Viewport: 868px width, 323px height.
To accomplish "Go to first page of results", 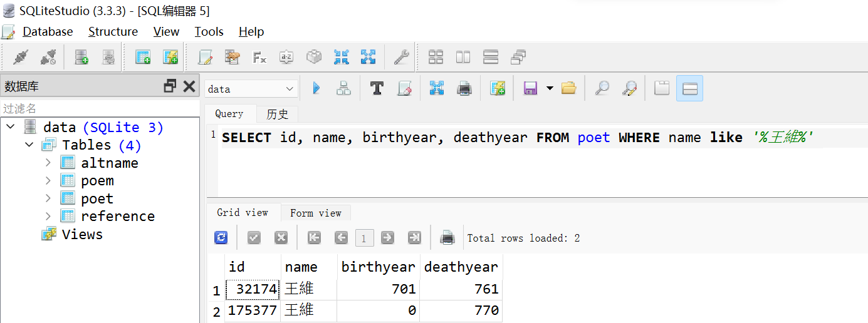I will tap(314, 238).
